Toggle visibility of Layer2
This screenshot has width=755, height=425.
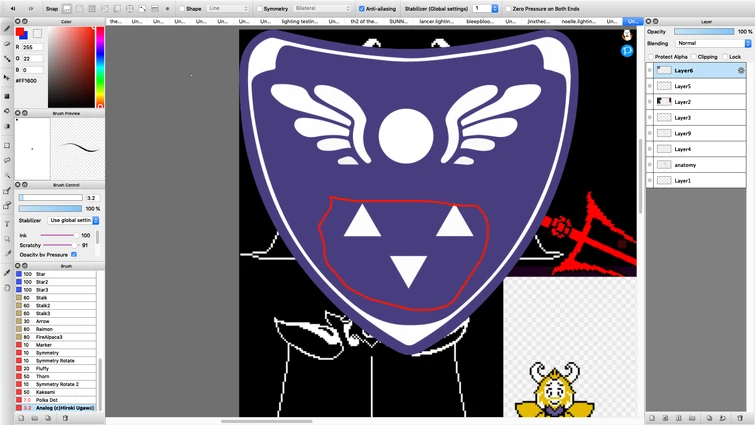(650, 102)
